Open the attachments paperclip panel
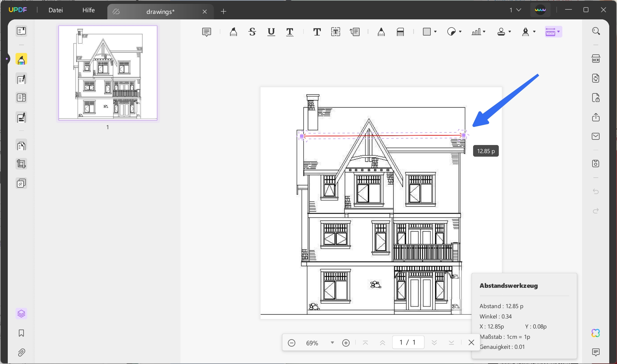This screenshot has width=617, height=364. pos(21,352)
